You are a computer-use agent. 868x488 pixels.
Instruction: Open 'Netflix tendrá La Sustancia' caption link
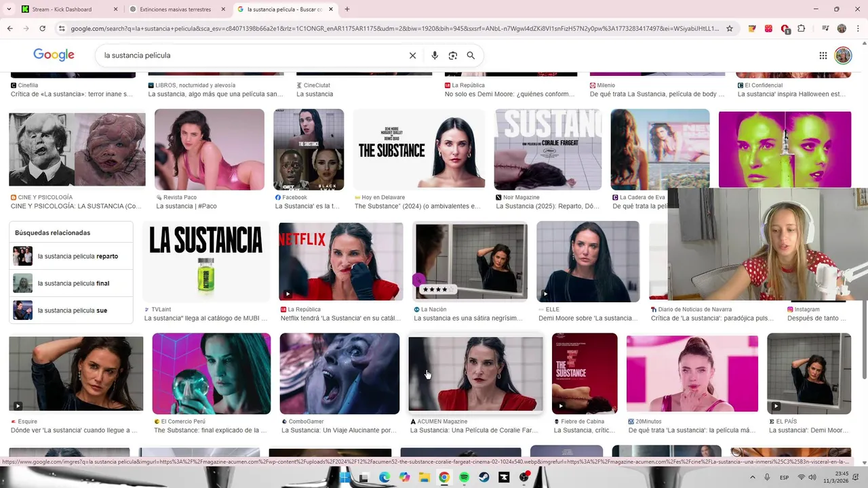pos(340,318)
